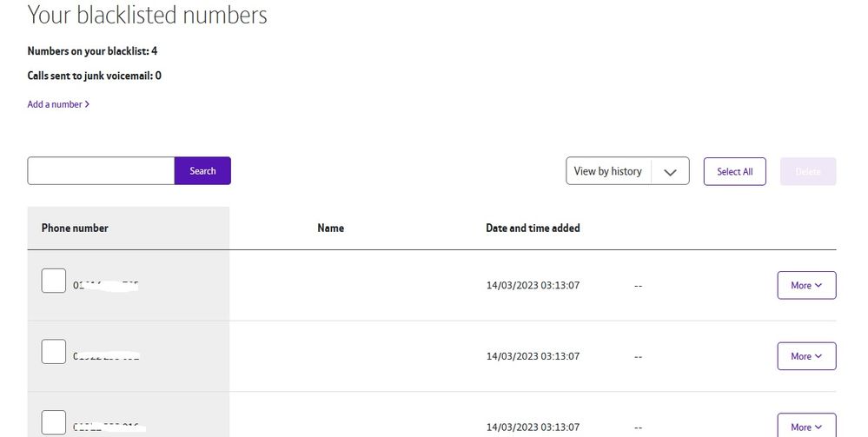Screen dimensions: 868x437
Task: Click the 'Phone number' column header
Action: point(75,228)
